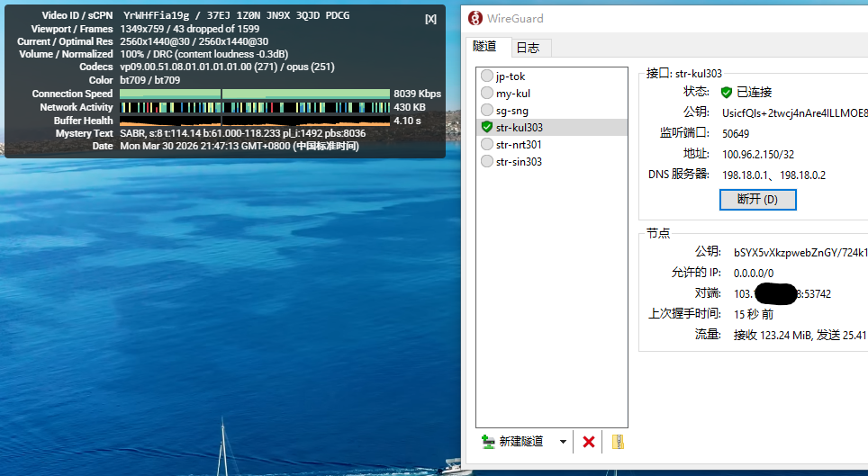Image resolution: width=868 pixels, height=476 pixels.
Task: Close stats overlay with the [X] button
Action: (x=430, y=19)
